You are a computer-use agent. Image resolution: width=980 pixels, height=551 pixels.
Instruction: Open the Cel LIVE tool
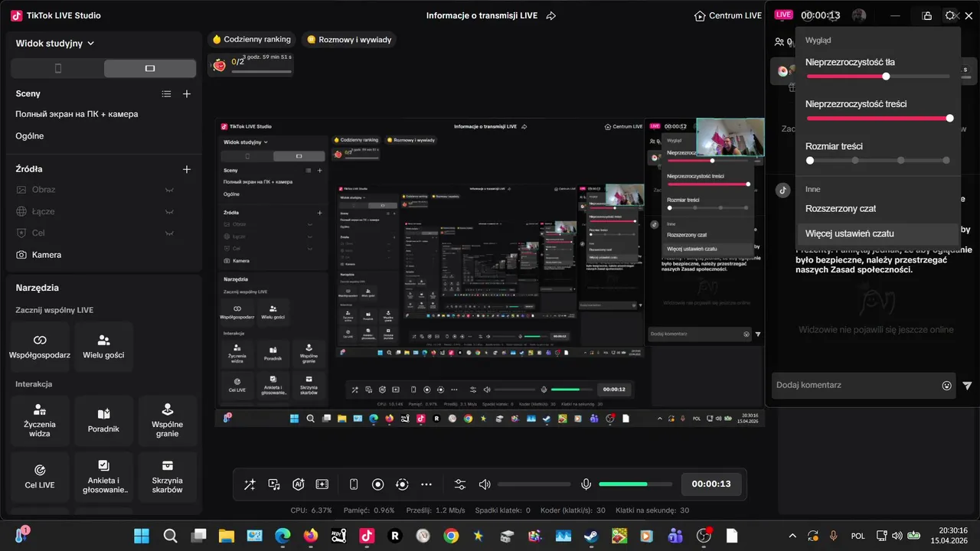click(40, 477)
